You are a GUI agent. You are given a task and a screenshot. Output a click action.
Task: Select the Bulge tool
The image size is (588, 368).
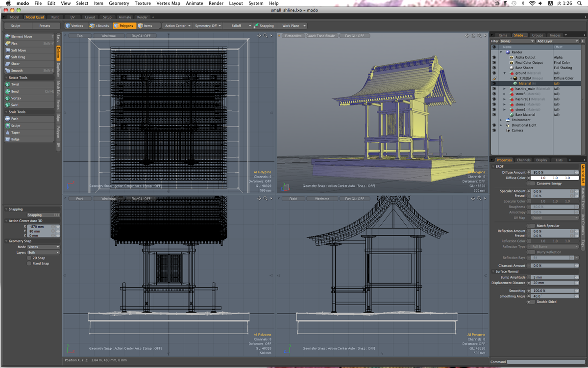[x=16, y=139]
